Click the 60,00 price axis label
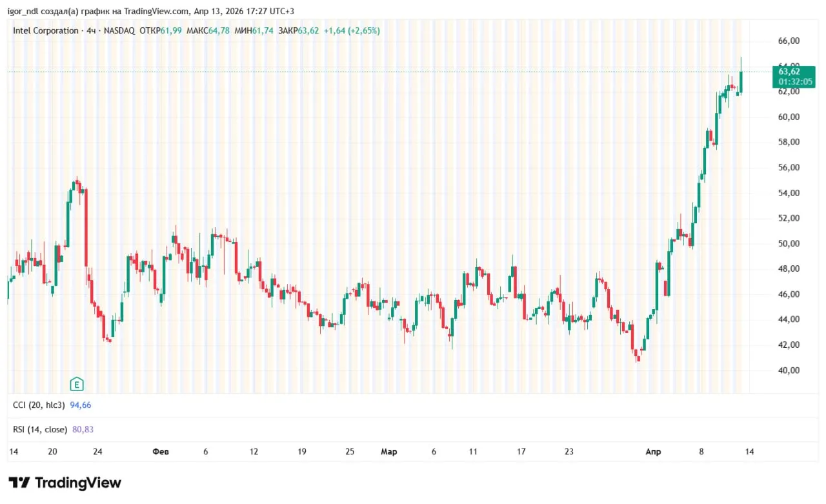The width and height of the screenshot is (826, 504). tap(789, 117)
